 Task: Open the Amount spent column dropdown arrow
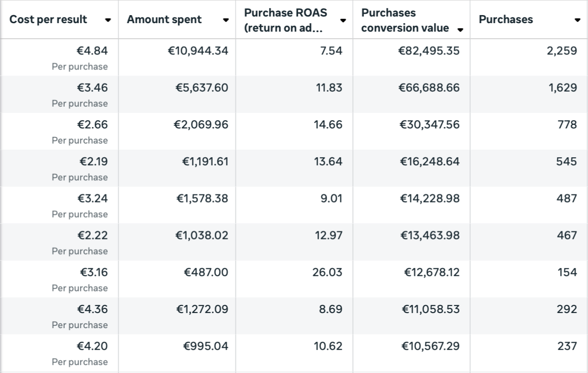226,20
